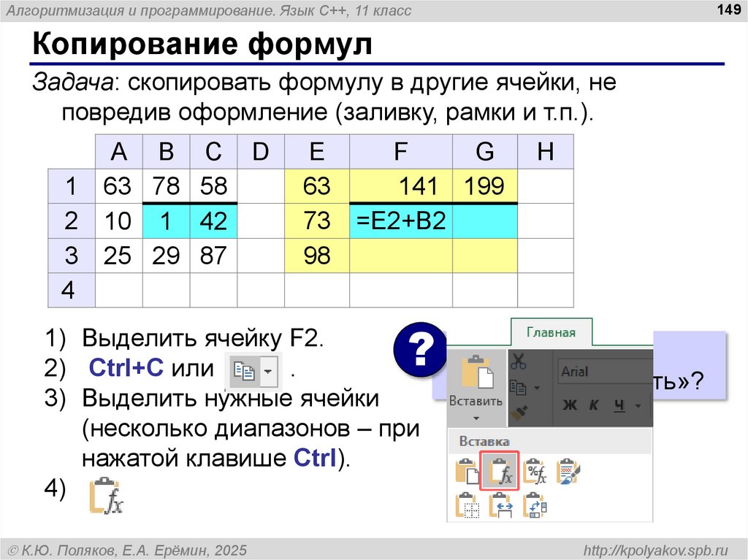This screenshot has width=748, height=560.
Task: Toggle Italic (К) formatting
Action: click(593, 405)
